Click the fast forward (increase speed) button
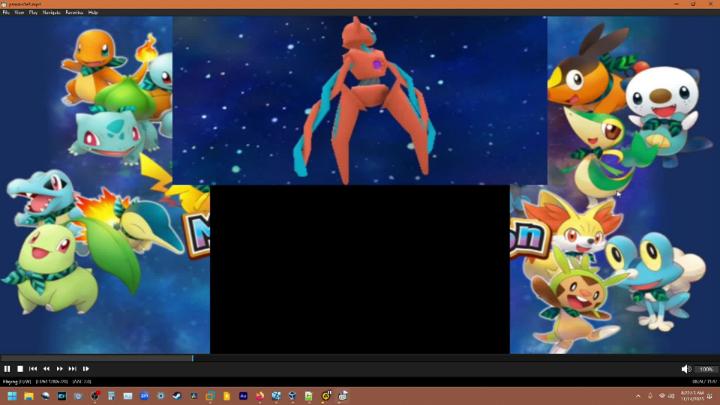The image size is (720, 405). (x=60, y=369)
